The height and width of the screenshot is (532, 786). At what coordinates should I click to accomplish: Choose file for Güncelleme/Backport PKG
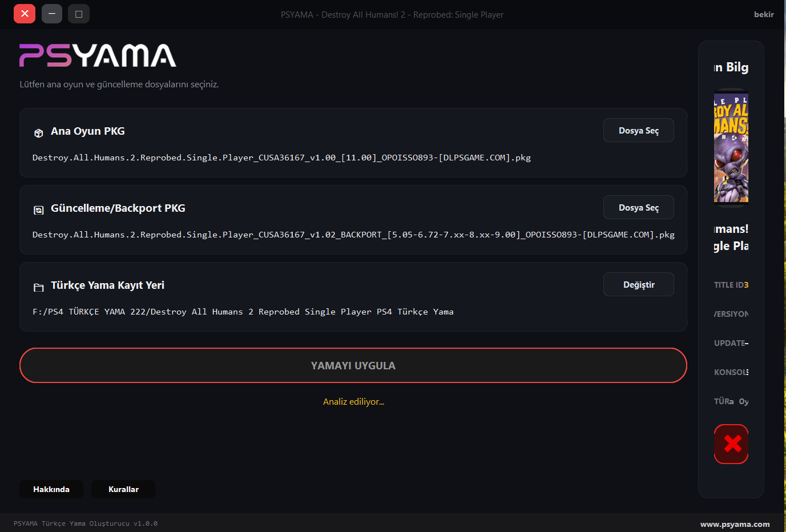639,207
